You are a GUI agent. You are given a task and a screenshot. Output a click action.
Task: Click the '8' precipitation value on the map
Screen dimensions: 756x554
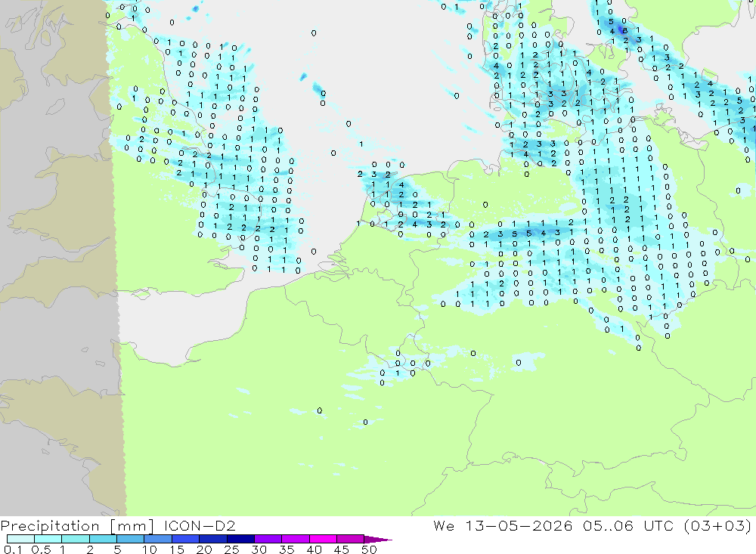[625, 30]
